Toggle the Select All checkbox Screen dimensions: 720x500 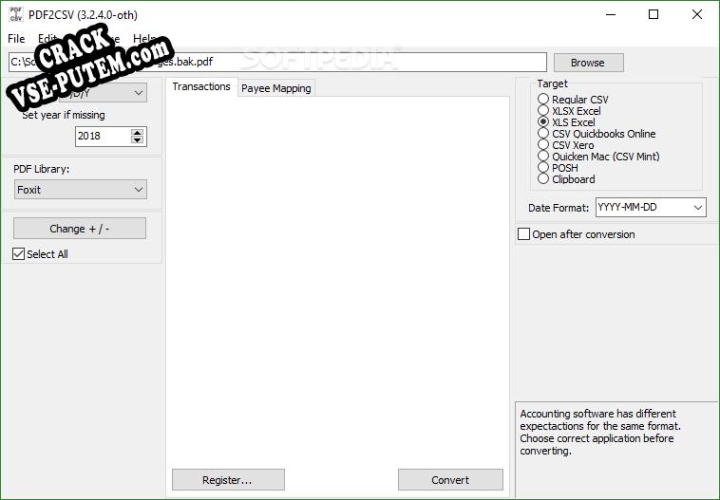click(x=18, y=254)
